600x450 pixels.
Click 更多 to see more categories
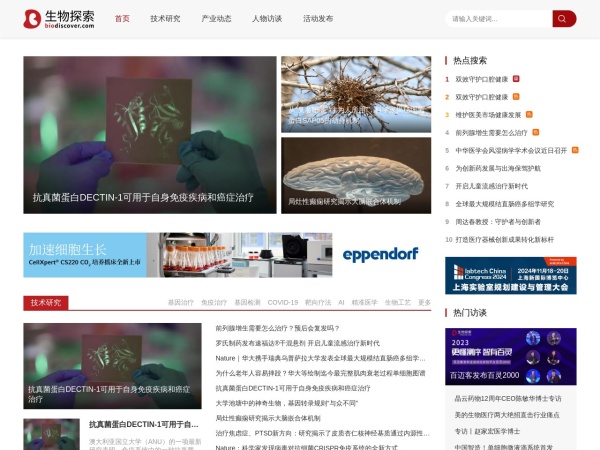pyautogui.click(x=424, y=302)
